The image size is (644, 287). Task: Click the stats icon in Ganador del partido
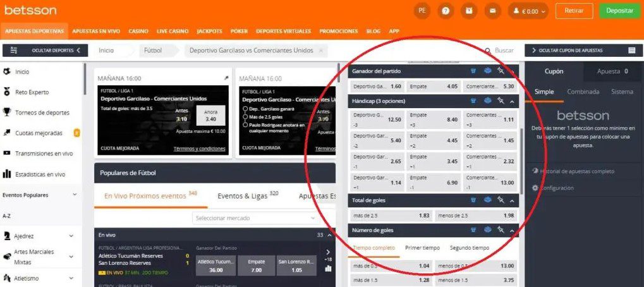click(487, 71)
